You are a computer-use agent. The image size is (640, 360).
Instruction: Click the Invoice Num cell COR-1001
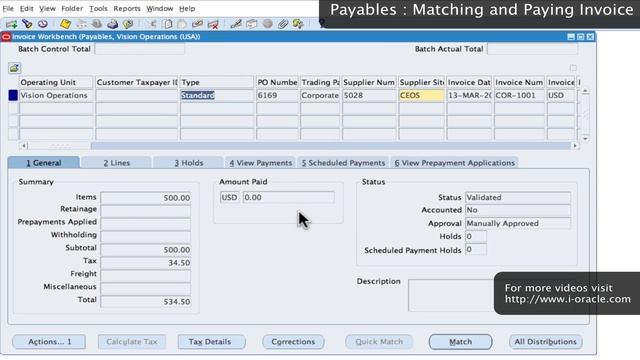[x=519, y=95]
